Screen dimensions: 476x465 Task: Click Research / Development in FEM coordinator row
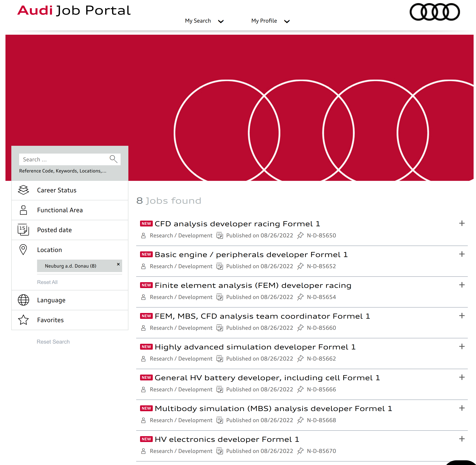click(x=181, y=328)
